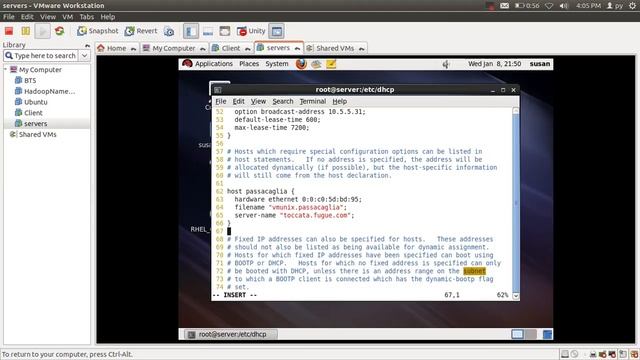Click the terminal window menu icon
Screen dimensions: 640x360
coord(218,90)
